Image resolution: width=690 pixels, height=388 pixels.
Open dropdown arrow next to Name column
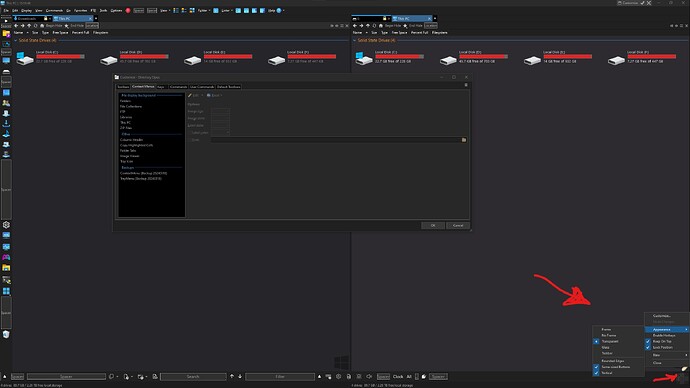coord(27,33)
